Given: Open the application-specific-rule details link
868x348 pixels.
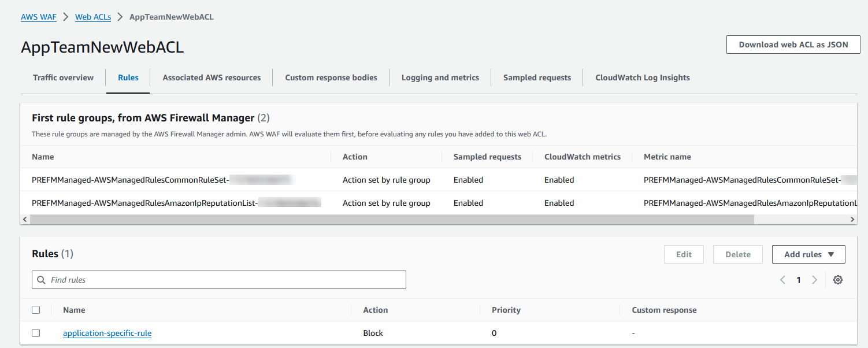Looking at the screenshot, I should coord(107,333).
